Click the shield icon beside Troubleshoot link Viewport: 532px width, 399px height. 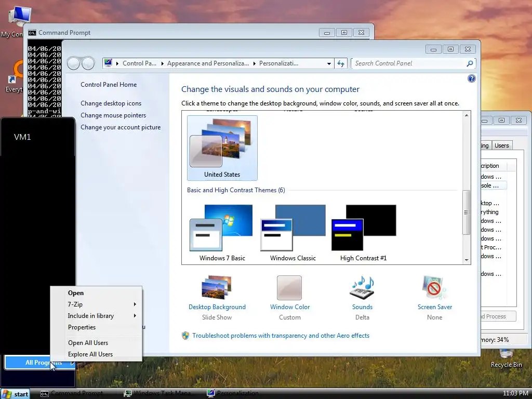pos(185,336)
